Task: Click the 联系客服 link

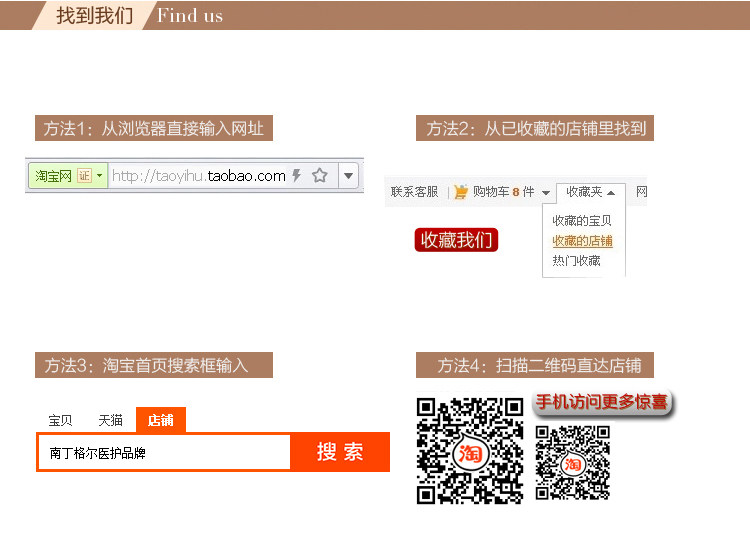Action: [414, 192]
